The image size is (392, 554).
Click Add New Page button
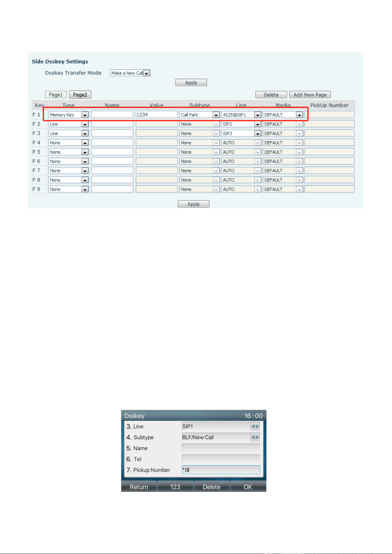(310, 95)
